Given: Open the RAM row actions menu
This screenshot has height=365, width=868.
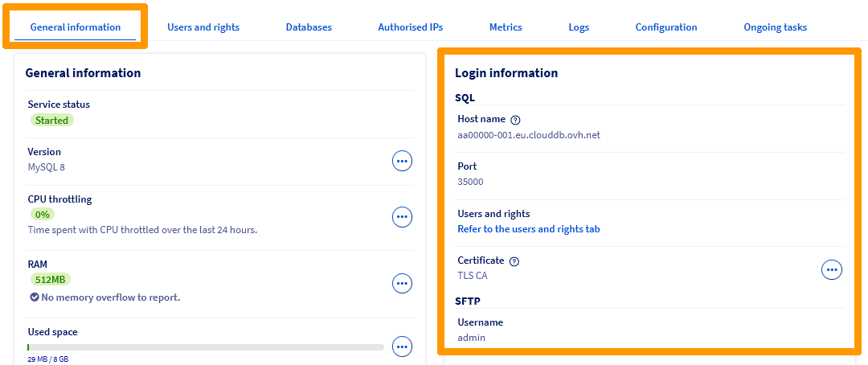Looking at the screenshot, I should pos(402,283).
